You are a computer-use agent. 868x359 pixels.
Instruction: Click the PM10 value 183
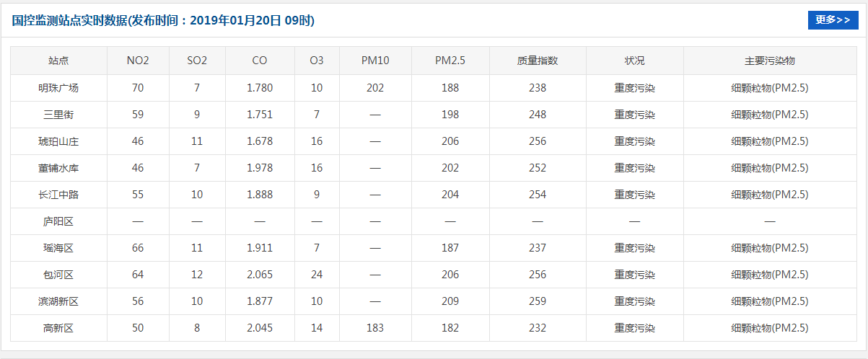tap(375, 328)
